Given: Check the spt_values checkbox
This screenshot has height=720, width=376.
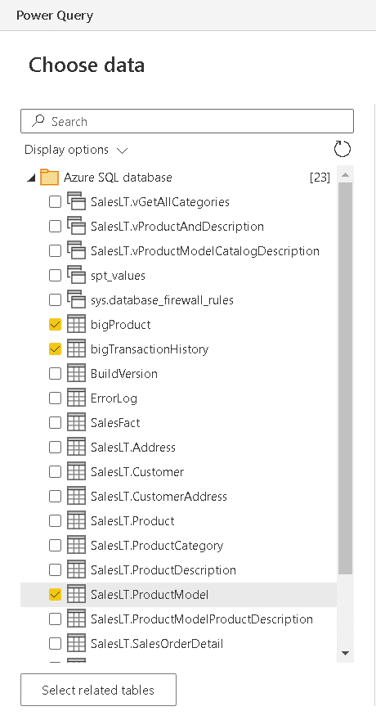Looking at the screenshot, I should [55, 276].
